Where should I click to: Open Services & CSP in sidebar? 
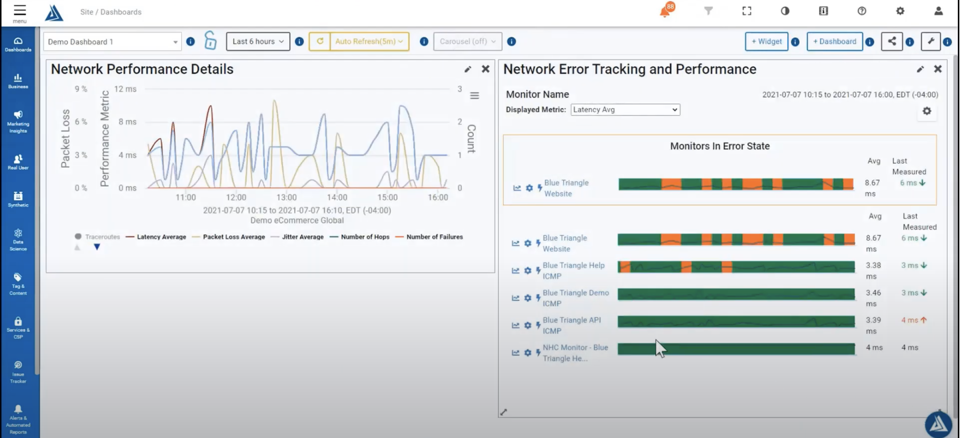pos(18,328)
